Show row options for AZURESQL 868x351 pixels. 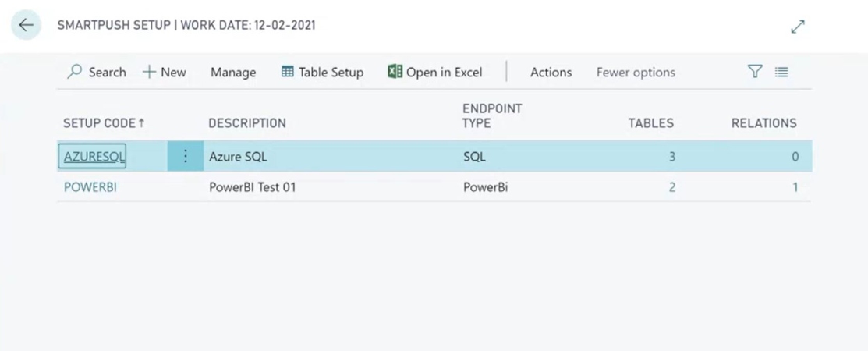coord(186,156)
